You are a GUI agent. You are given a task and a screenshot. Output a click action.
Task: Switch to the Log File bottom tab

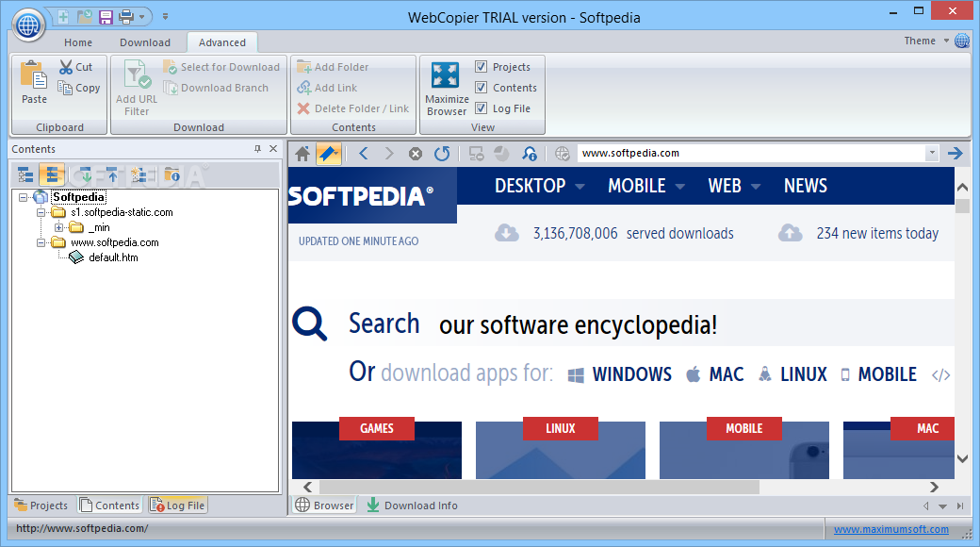click(177, 506)
